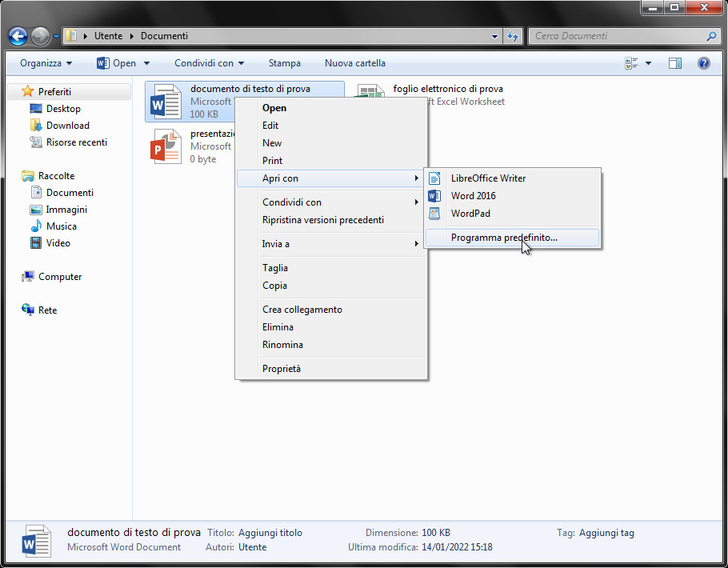Expand the Condividi con toolbar dropdown

(x=210, y=63)
